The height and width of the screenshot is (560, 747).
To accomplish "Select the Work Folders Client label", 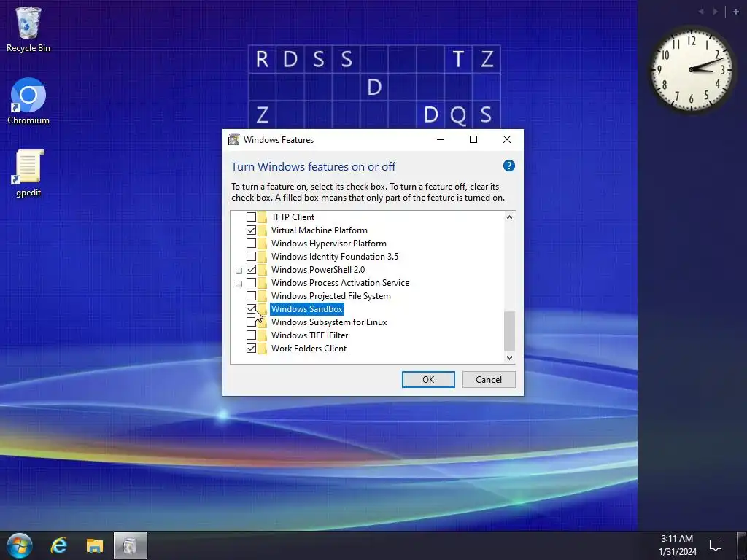I will click(309, 349).
